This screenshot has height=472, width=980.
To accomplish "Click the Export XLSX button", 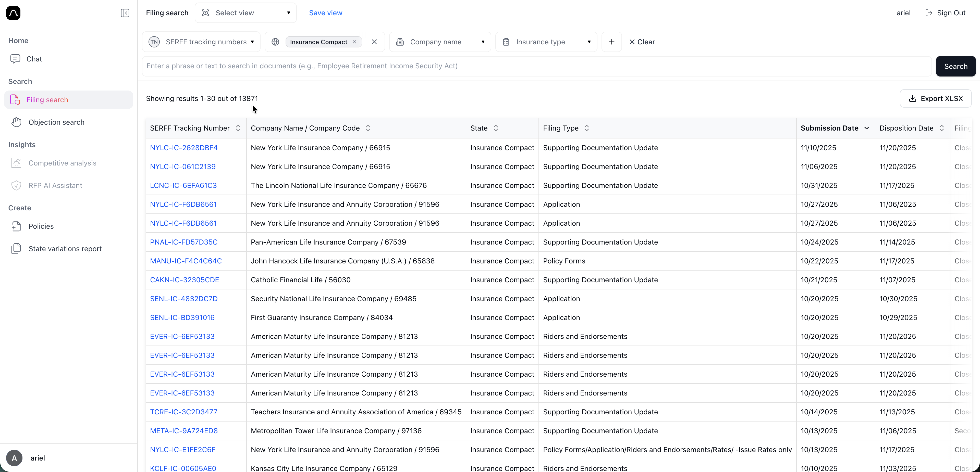I will click(936, 98).
